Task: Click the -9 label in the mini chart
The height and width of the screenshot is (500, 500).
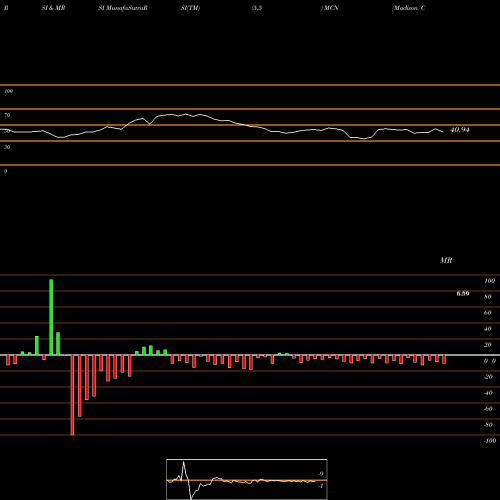Action: (x=320, y=474)
